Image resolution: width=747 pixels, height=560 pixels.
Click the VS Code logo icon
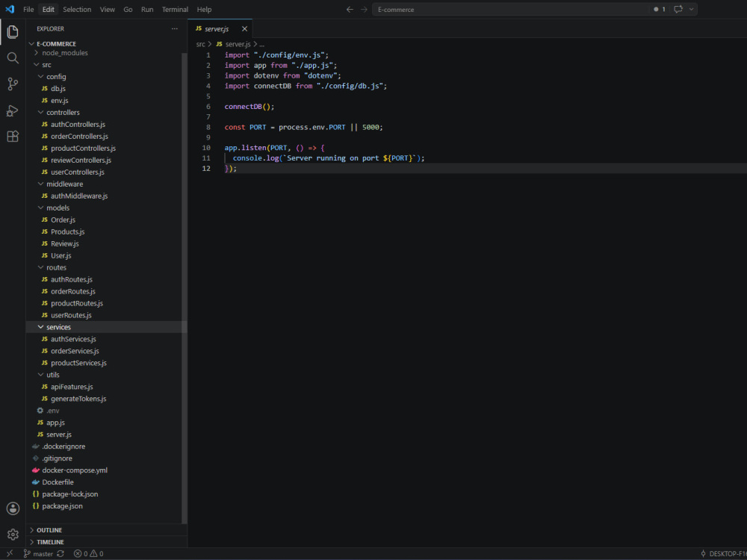point(10,9)
